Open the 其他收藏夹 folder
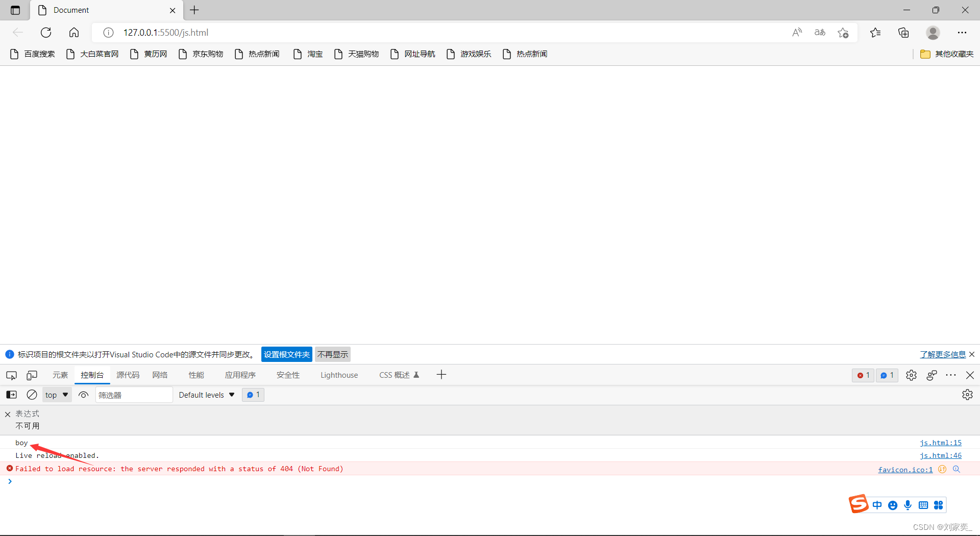Viewport: 980px width, 536px height. (x=947, y=54)
